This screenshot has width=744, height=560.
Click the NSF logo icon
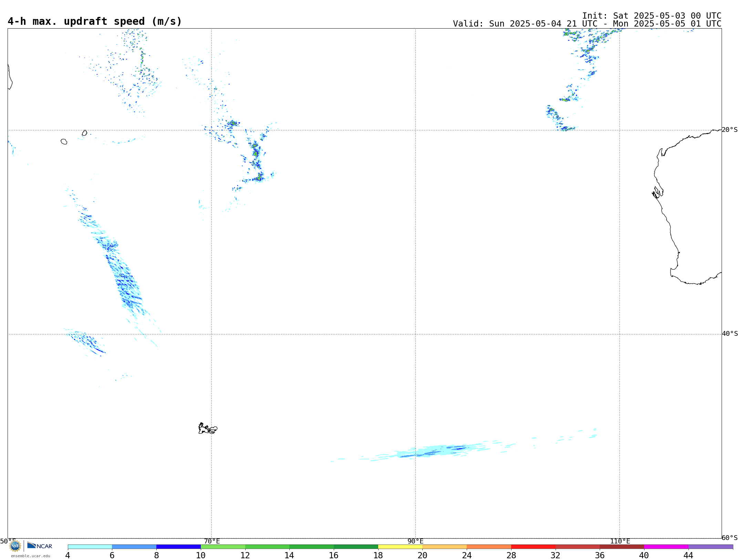(15, 546)
